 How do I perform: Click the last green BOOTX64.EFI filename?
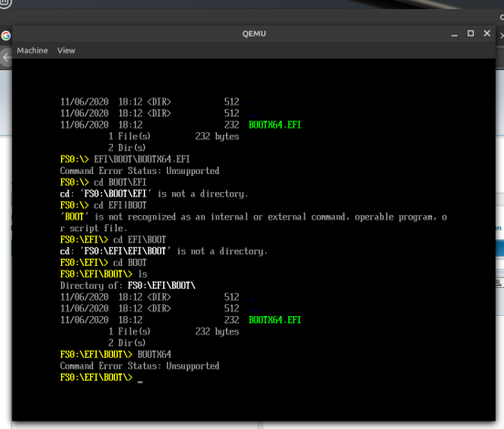[x=275, y=320]
